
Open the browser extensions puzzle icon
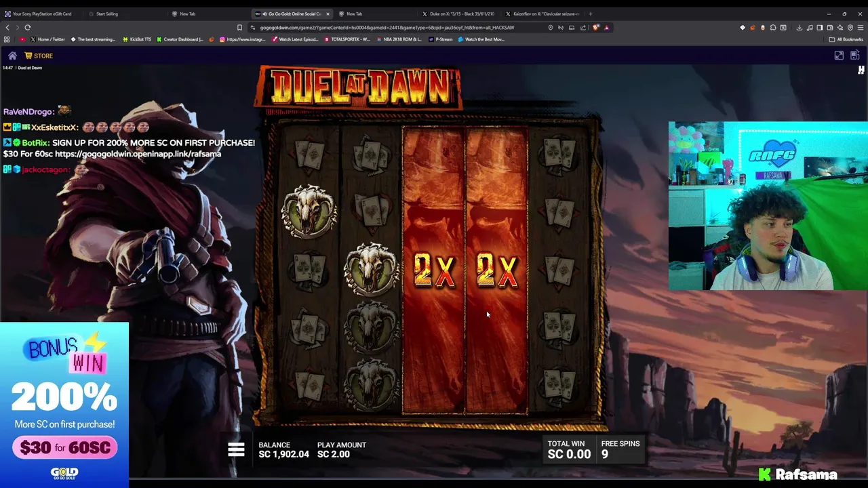(x=773, y=28)
